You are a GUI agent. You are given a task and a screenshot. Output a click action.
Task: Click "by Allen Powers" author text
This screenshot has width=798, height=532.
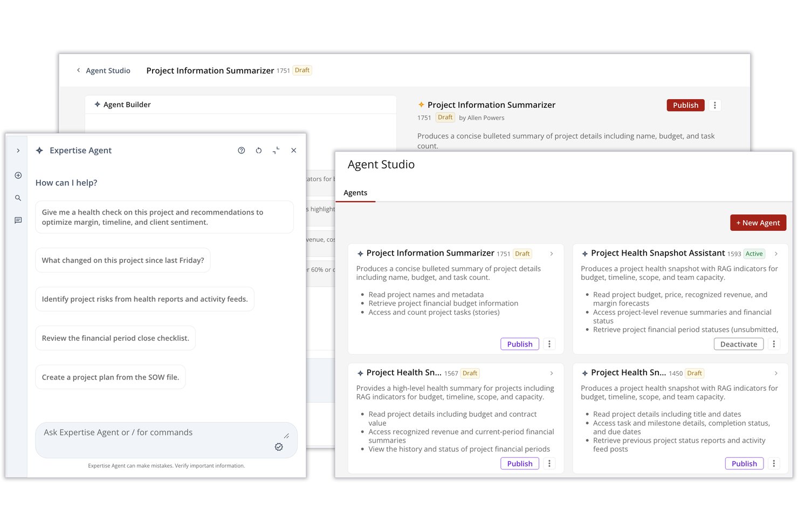(x=481, y=118)
